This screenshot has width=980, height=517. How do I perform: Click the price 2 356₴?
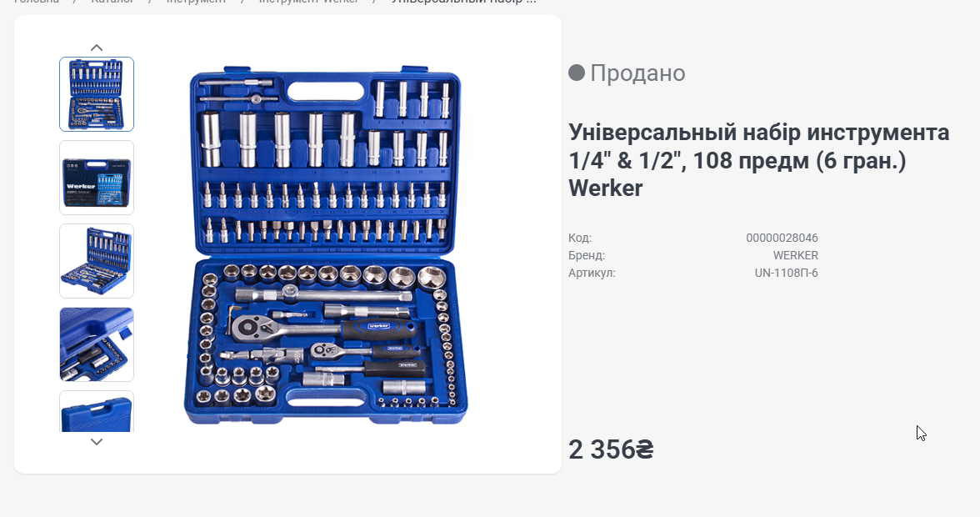pyautogui.click(x=611, y=449)
